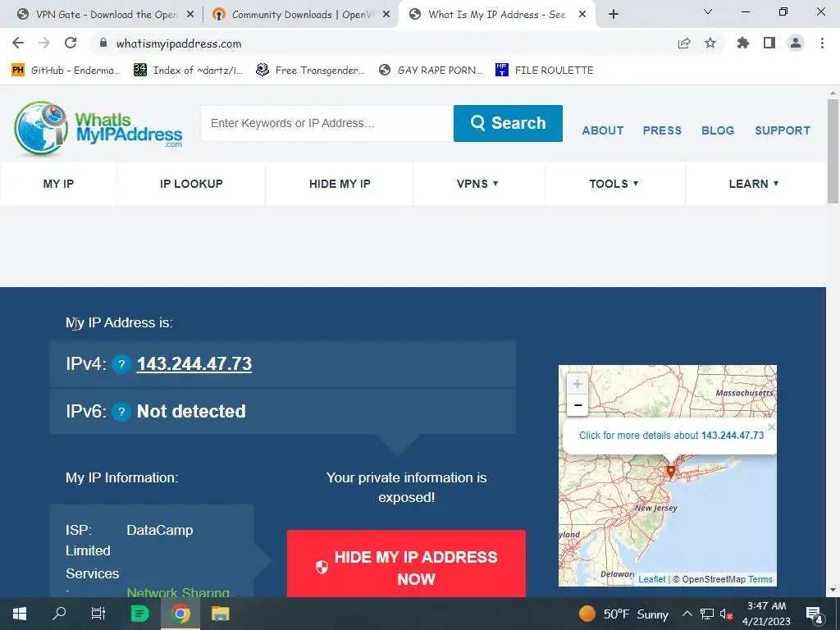Open the tab search chevron
Screen dimensions: 840x630
tap(708, 11)
